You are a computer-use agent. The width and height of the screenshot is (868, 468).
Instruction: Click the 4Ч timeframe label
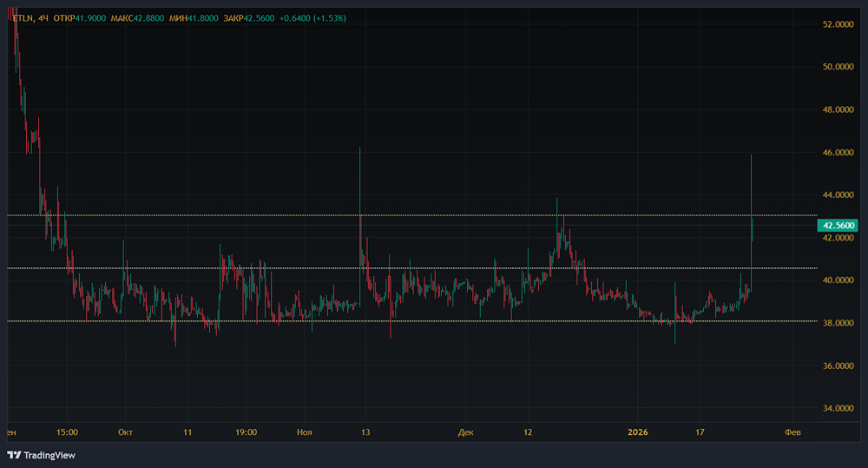click(43, 18)
